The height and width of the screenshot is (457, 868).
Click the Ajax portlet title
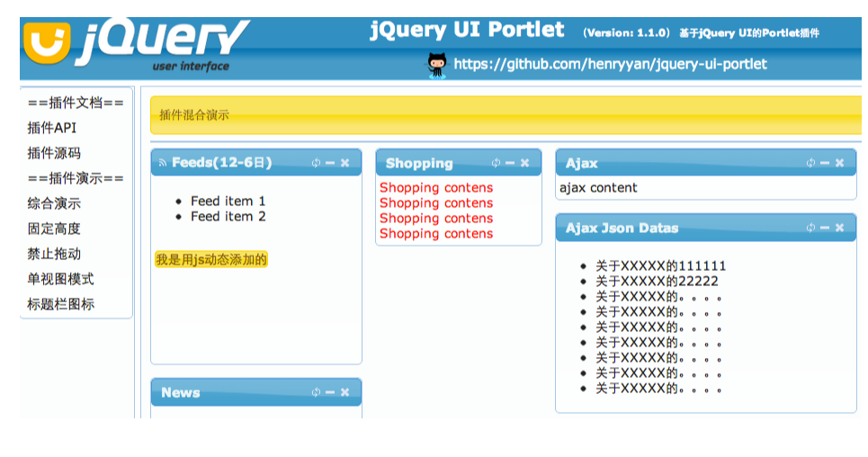click(581, 164)
